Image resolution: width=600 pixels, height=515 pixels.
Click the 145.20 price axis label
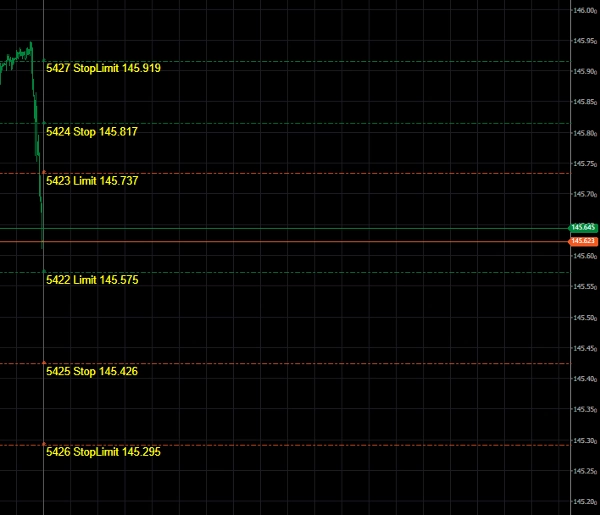(584, 502)
